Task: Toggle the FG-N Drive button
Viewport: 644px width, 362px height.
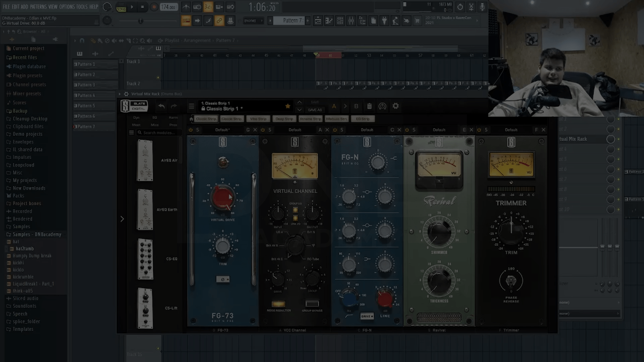Action: point(367,316)
